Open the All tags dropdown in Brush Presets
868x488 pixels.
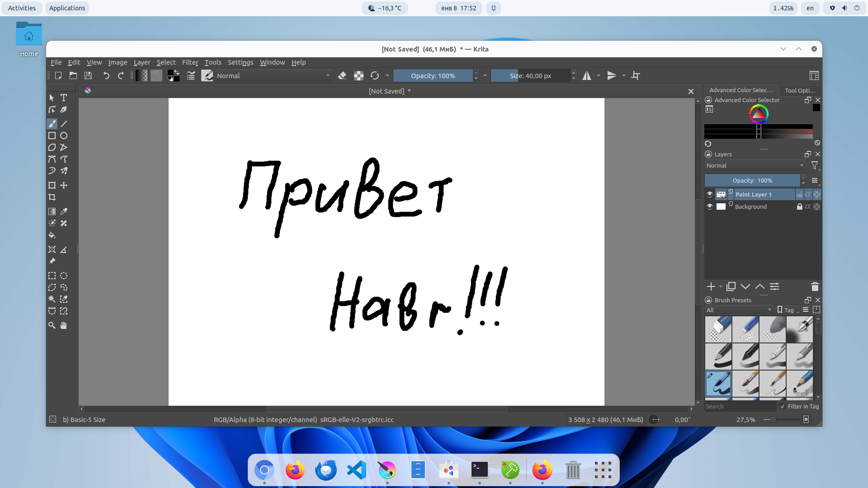tap(739, 310)
